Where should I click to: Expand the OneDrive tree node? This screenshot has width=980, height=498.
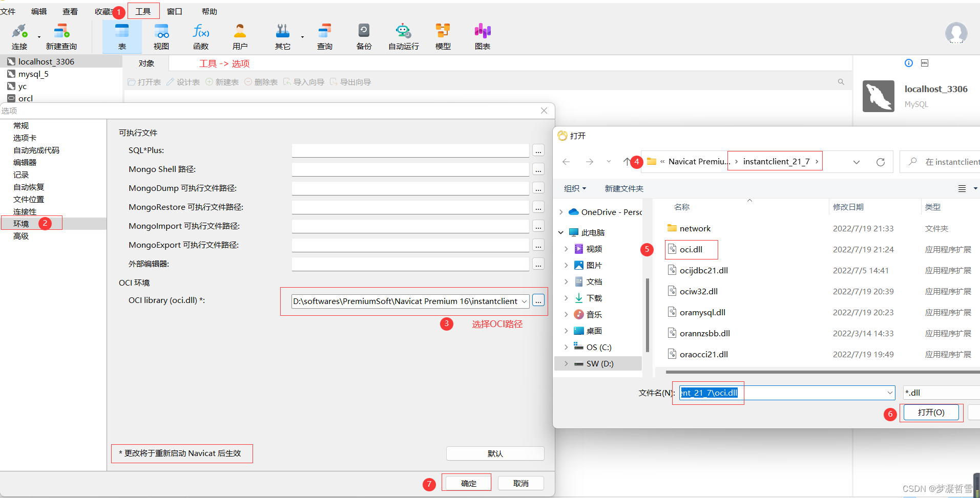coord(561,212)
